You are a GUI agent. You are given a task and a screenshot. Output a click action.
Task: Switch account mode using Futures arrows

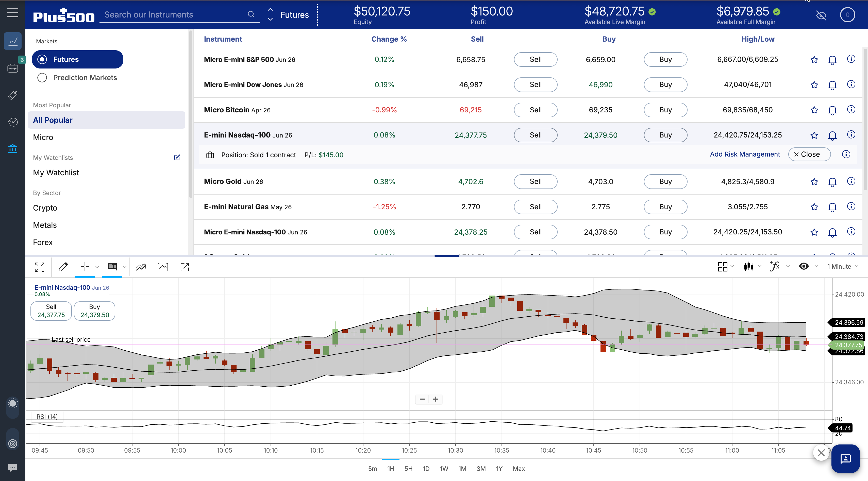(x=270, y=14)
